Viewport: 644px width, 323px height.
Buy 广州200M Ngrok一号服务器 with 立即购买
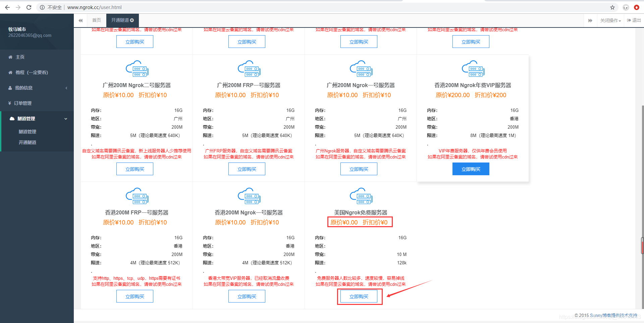point(359,169)
